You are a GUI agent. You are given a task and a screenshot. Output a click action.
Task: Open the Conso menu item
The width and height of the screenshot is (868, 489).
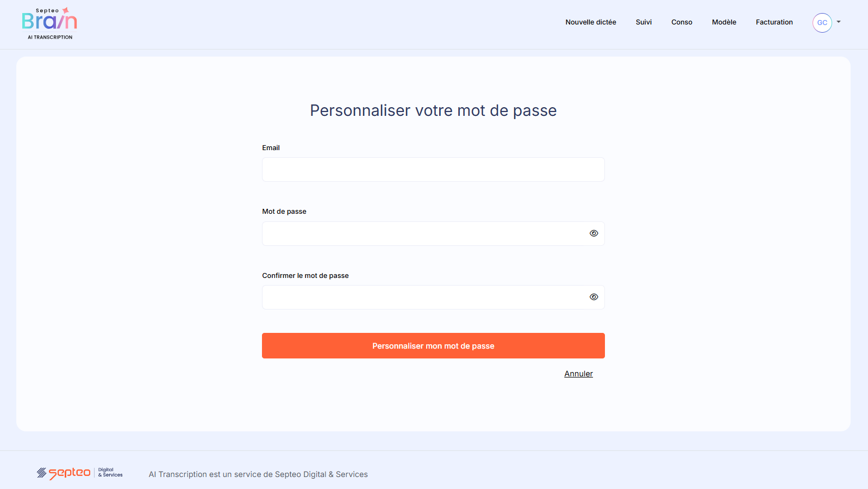click(x=682, y=22)
